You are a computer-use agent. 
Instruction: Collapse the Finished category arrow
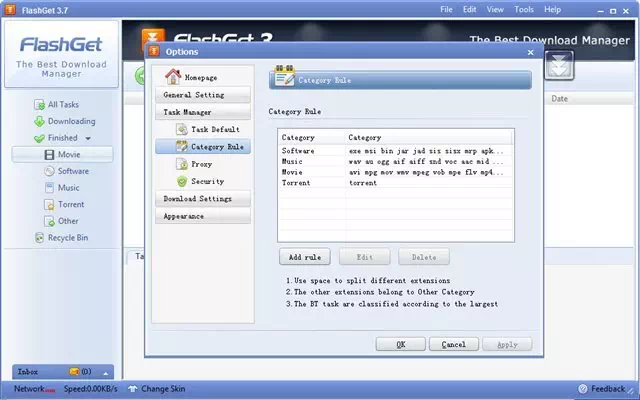point(88,138)
